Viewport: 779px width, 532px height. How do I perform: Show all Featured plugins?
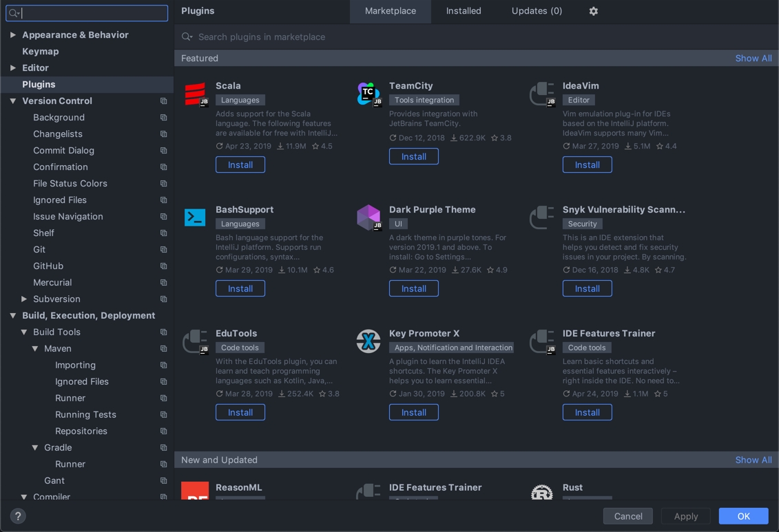[x=753, y=58]
